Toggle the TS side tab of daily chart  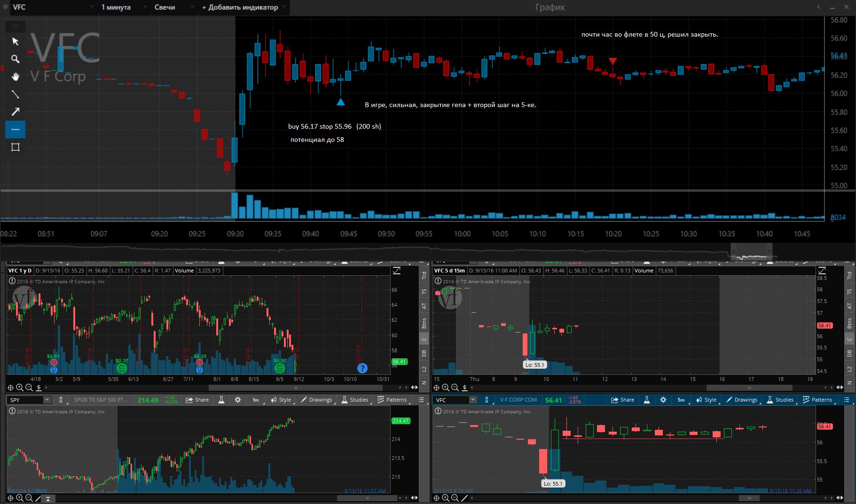click(424, 292)
